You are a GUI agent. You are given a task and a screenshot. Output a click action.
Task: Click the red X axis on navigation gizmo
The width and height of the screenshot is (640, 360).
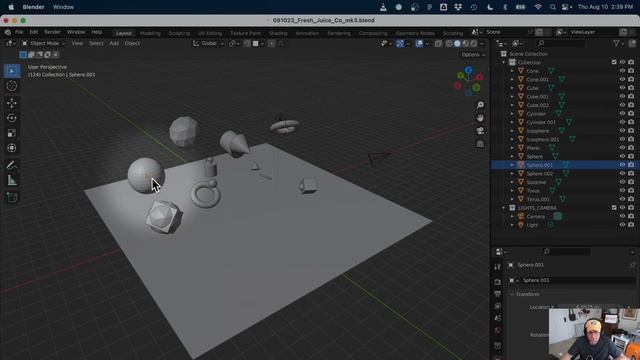(x=480, y=77)
